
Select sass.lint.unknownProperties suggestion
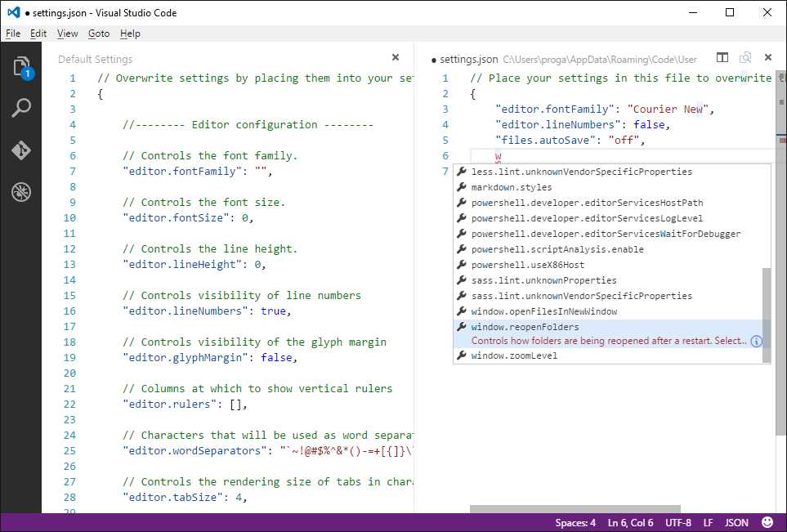(x=608, y=280)
